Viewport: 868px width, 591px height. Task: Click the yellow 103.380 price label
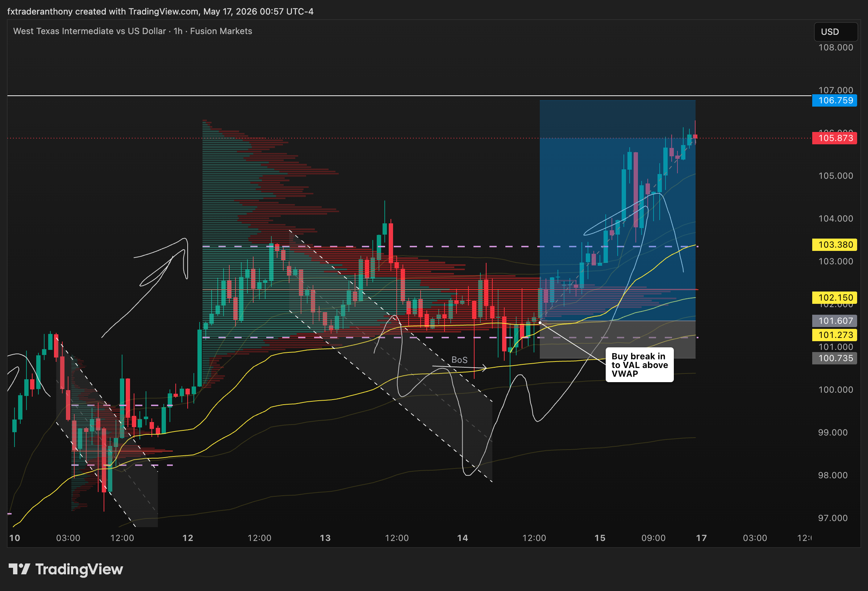pos(834,244)
